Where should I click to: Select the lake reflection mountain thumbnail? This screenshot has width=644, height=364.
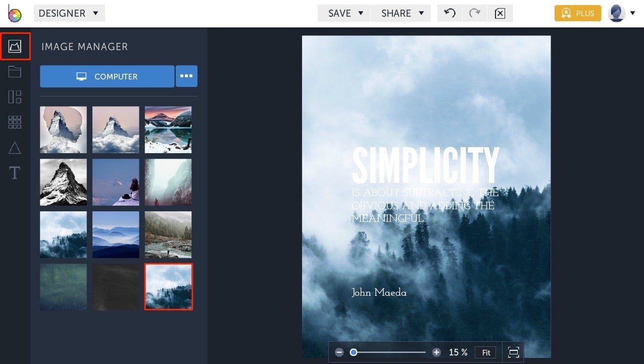[168, 129]
